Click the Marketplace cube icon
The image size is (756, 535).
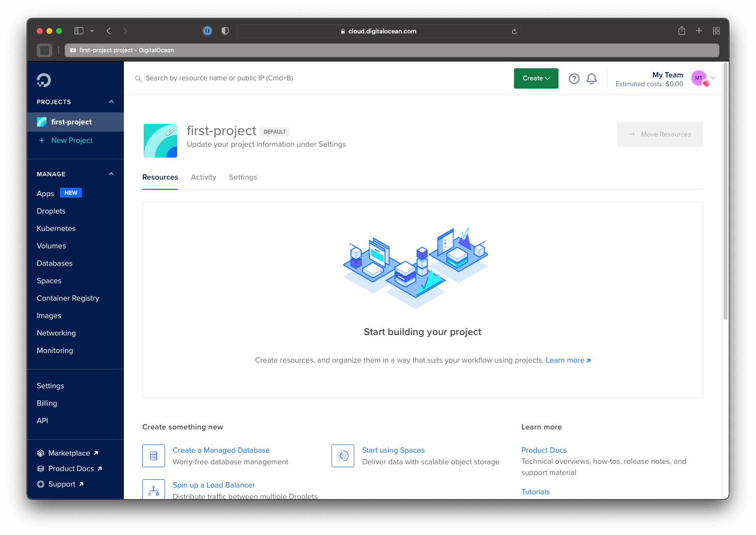[41, 453]
